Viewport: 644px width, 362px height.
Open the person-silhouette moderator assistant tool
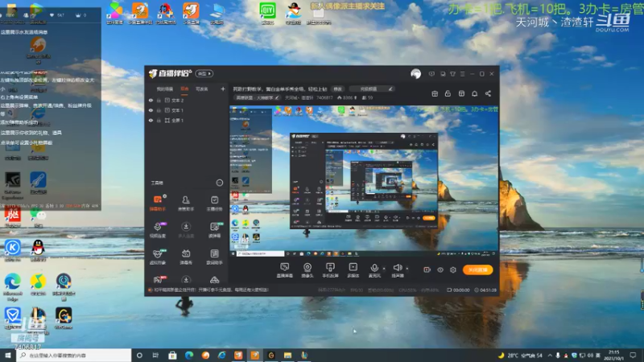(x=186, y=203)
